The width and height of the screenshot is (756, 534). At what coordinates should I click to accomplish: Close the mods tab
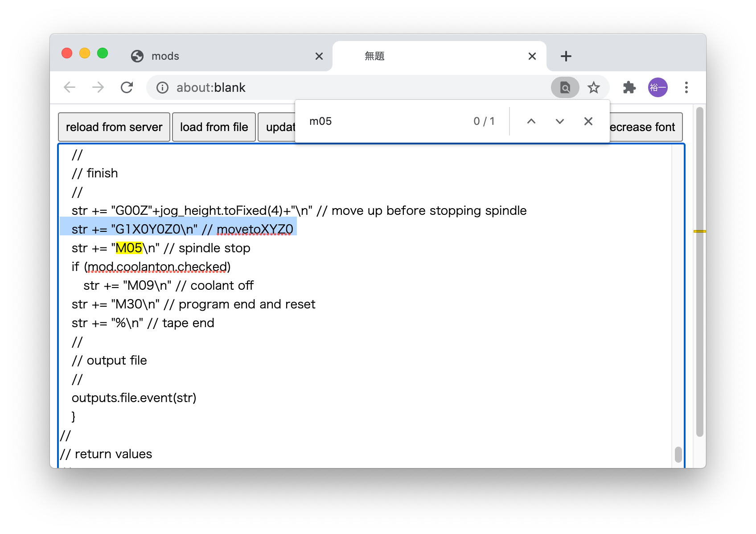point(319,56)
